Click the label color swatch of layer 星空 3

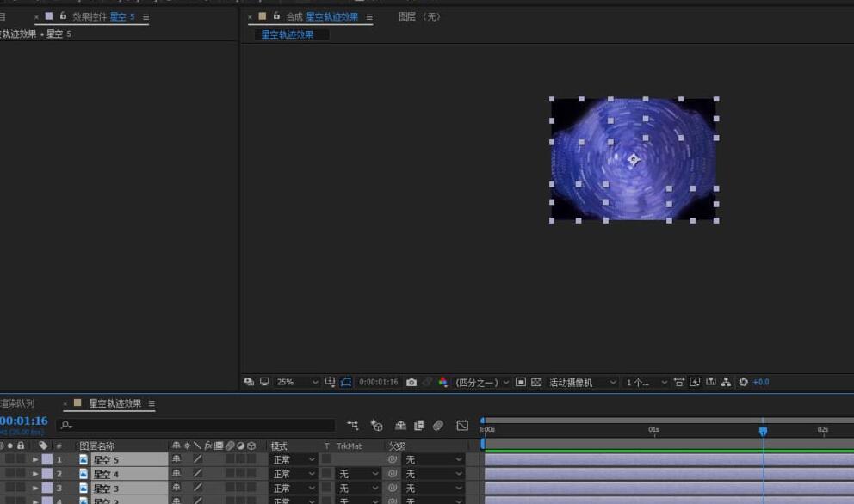[47, 488]
